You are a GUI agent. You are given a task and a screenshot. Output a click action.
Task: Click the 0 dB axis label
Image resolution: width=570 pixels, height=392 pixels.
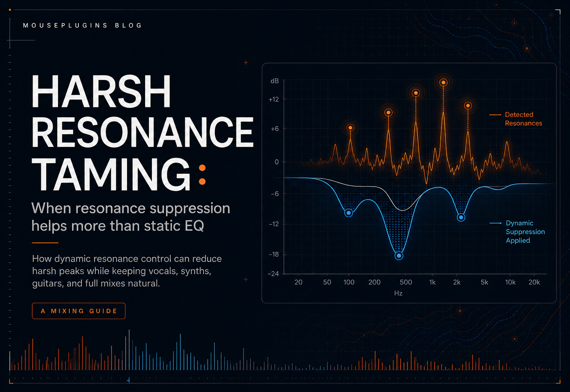(277, 162)
